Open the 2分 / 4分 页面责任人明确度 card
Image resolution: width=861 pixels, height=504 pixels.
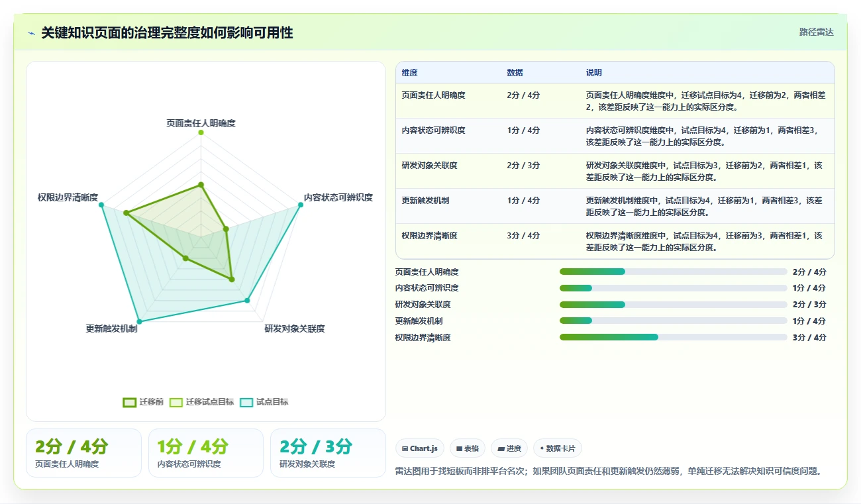(x=83, y=453)
